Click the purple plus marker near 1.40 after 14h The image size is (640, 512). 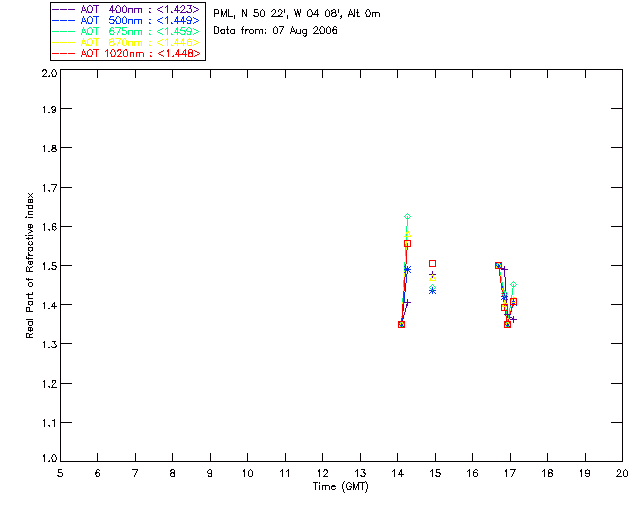[x=407, y=303]
